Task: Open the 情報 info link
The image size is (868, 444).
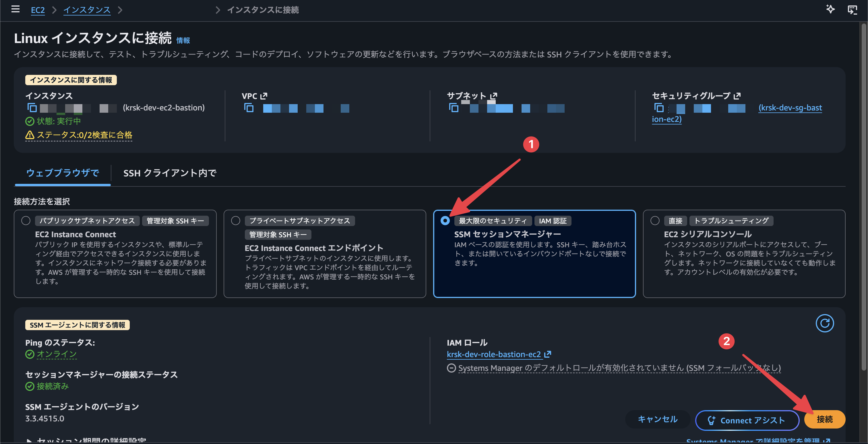Action: [183, 40]
